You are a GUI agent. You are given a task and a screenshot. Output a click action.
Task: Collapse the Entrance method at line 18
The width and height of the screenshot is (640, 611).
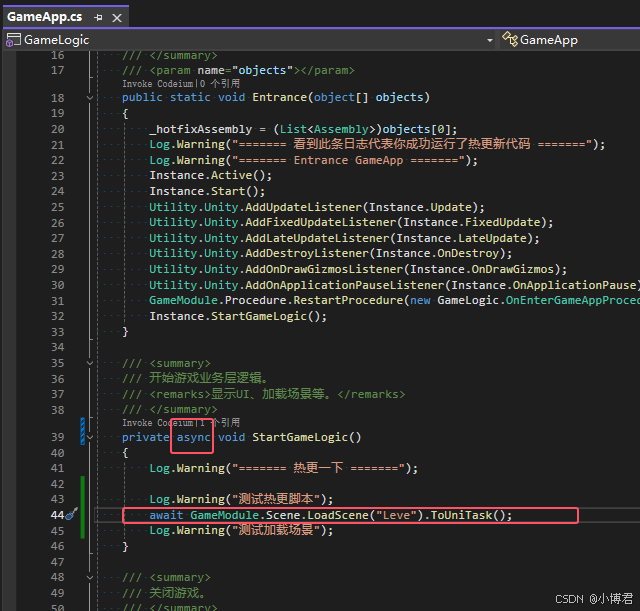(x=90, y=98)
